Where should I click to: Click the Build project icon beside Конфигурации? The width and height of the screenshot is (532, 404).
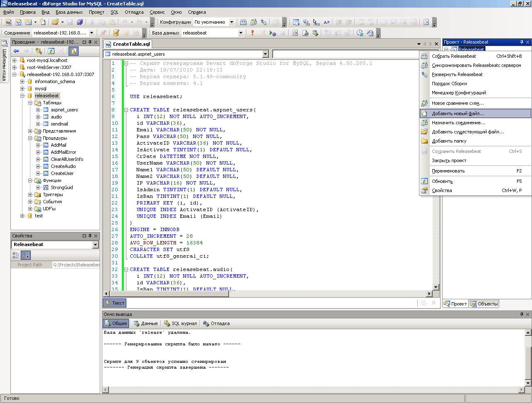pos(244,22)
